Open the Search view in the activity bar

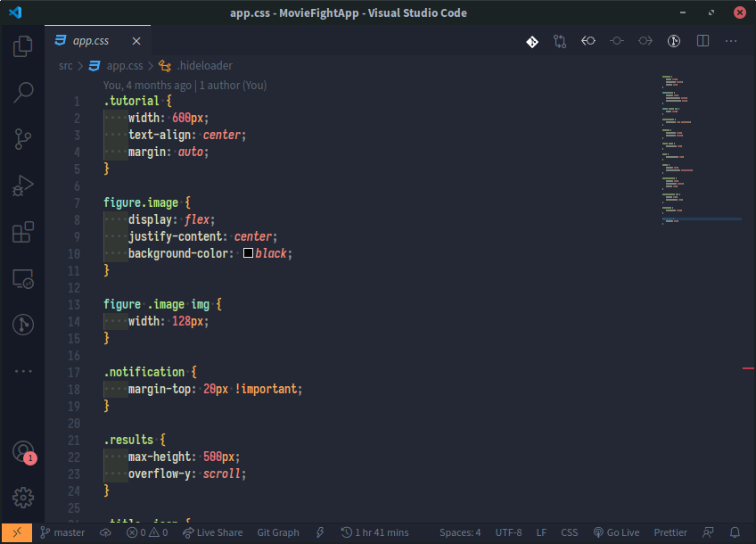tap(22, 93)
